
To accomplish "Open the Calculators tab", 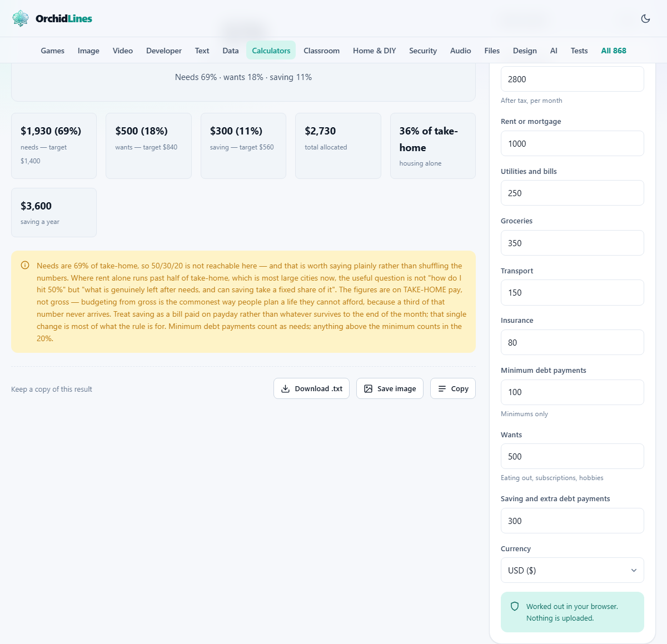I will tap(271, 51).
